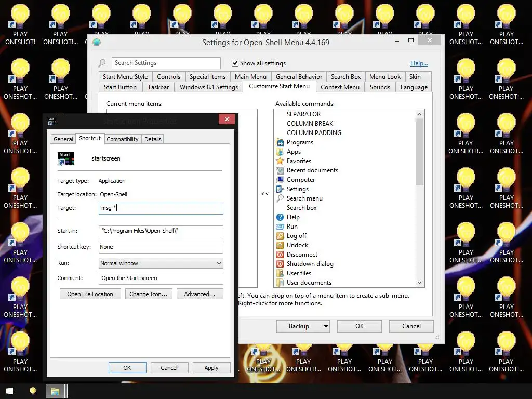Click the search magnifier beside Search Settings

[x=102, y=63]
